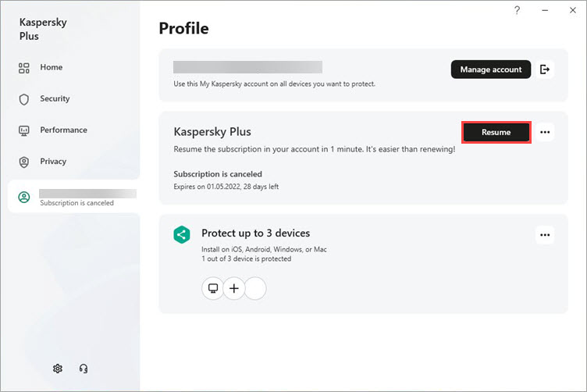
Task: Click the green profile avatar icon
Action: click(x=24, y=197)
